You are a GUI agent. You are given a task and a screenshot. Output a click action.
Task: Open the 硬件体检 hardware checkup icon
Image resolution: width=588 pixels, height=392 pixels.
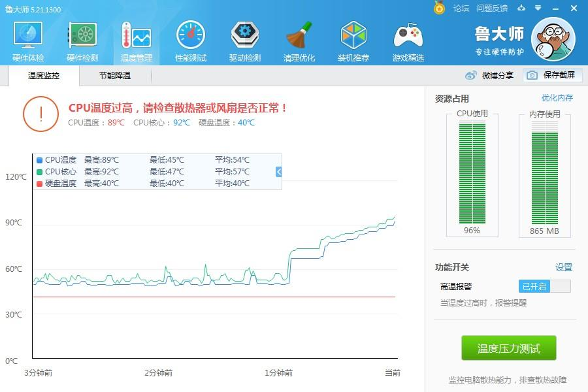[28, 41]
